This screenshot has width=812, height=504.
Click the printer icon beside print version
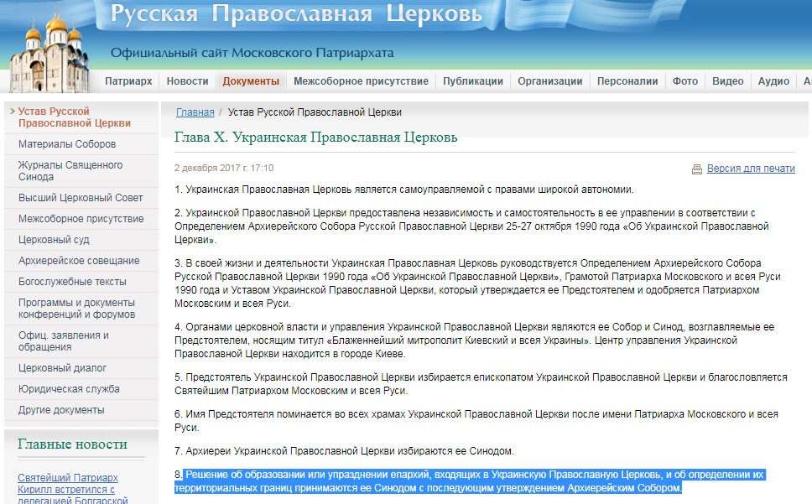697,169
